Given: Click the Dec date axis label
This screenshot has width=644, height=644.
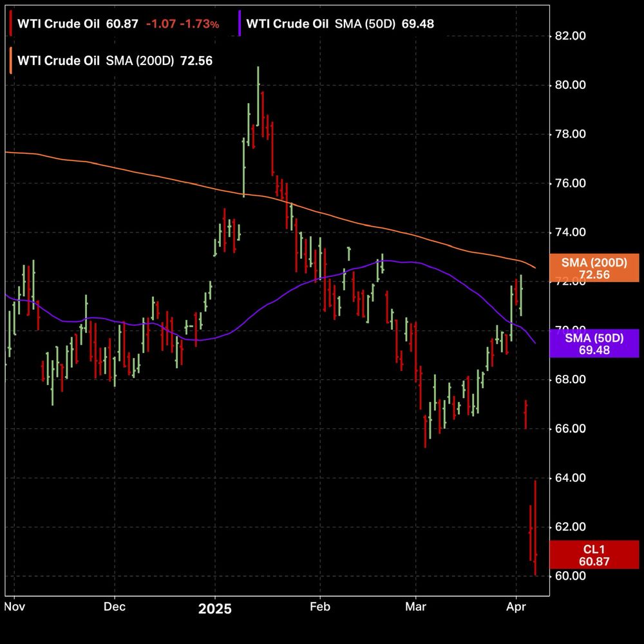Looking at the screenshot, I should (x=114, y=607).
